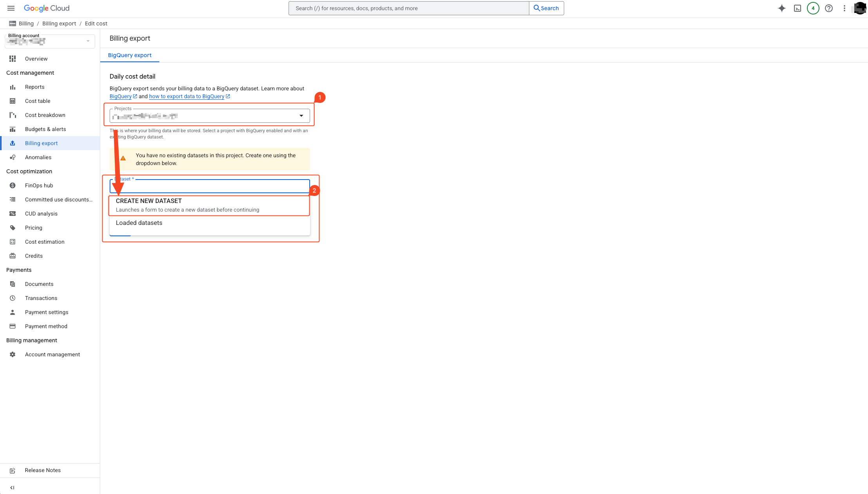Open Credits page

pos(50,256)
